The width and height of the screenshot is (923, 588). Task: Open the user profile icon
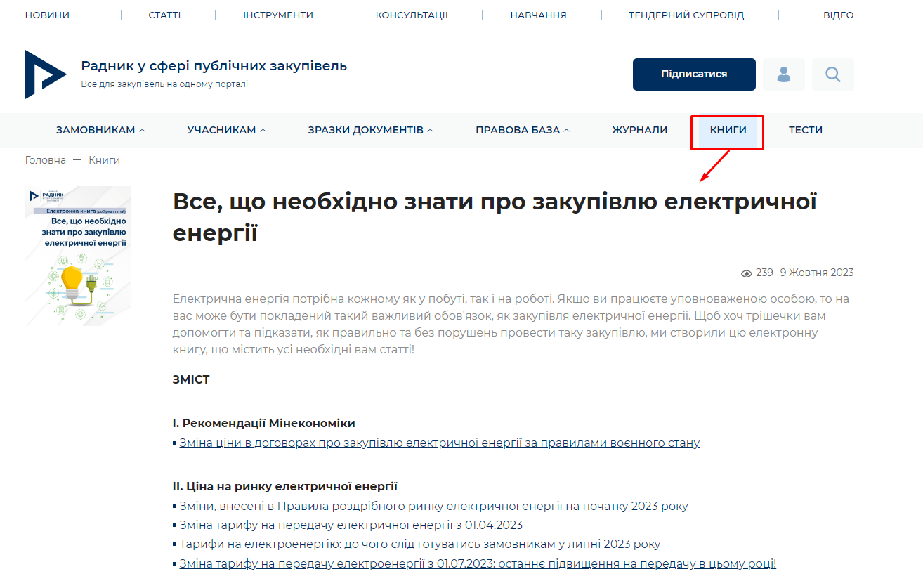coord(783,74)
